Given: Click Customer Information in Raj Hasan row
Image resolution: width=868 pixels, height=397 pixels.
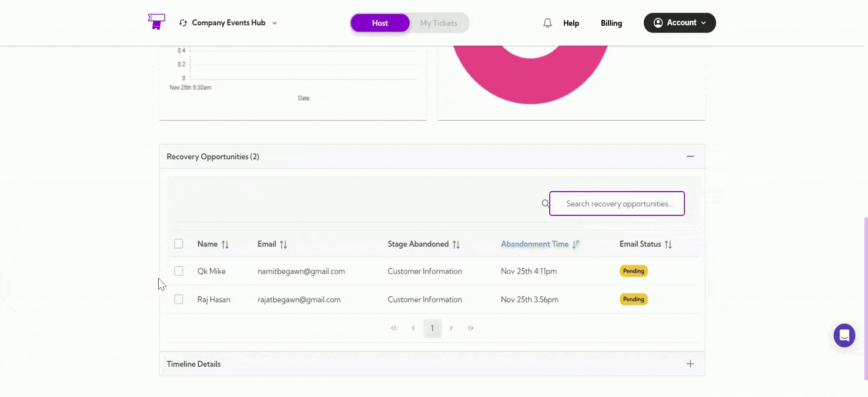Looking at the screenshot, I should (425, 300).
